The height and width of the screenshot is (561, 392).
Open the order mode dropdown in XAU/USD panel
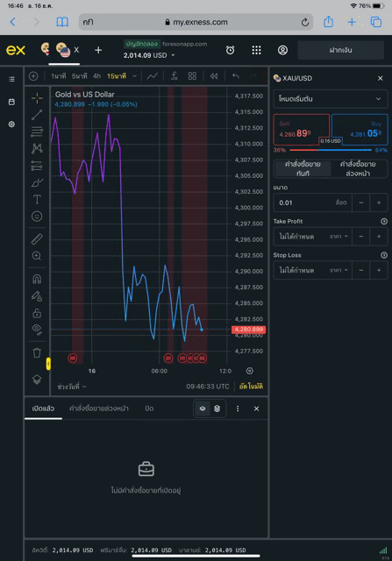click(x=331, y=99)
